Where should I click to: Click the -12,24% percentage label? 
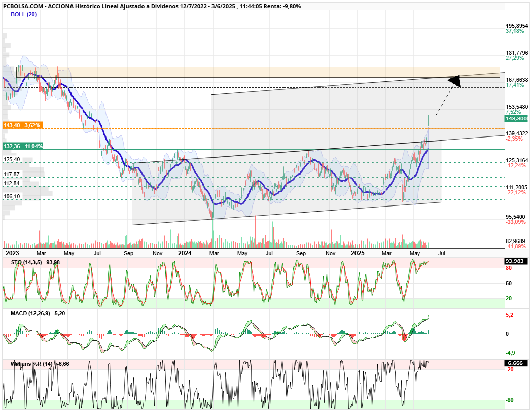516,165
